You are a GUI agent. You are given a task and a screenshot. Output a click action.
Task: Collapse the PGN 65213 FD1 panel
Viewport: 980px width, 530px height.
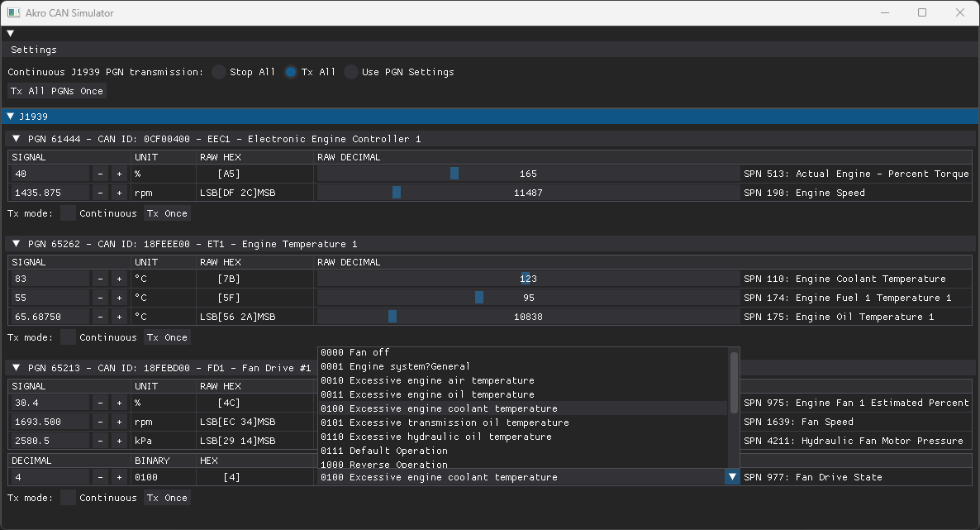[15, 368]
